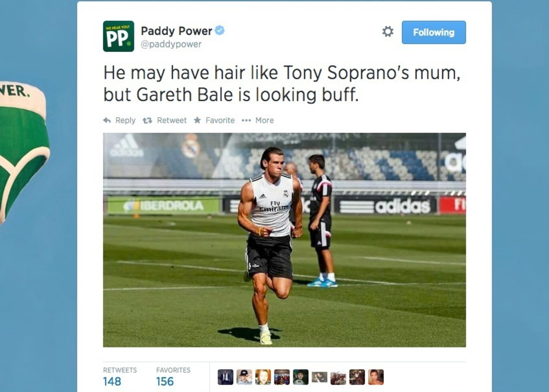549x392 pixels.
Task: Click the last shirtless retweeter avatar
Action: click(x=376, y=377)
